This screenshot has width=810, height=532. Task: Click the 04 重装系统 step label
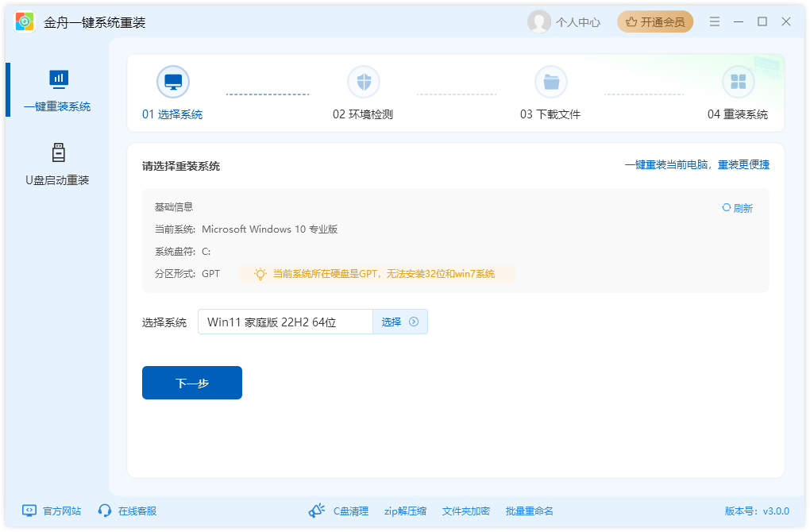click(x=738, y=114)
